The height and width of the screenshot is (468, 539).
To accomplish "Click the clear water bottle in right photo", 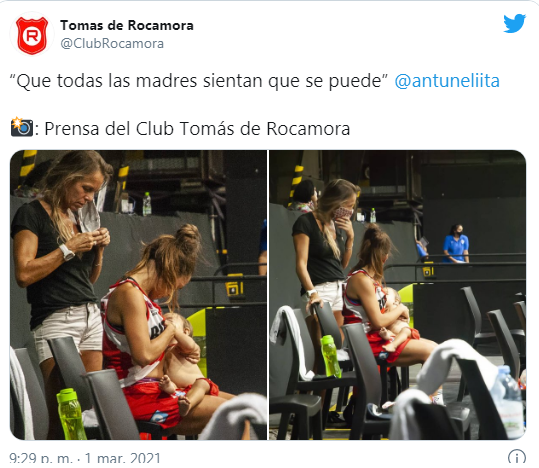I will pos(509,402).
